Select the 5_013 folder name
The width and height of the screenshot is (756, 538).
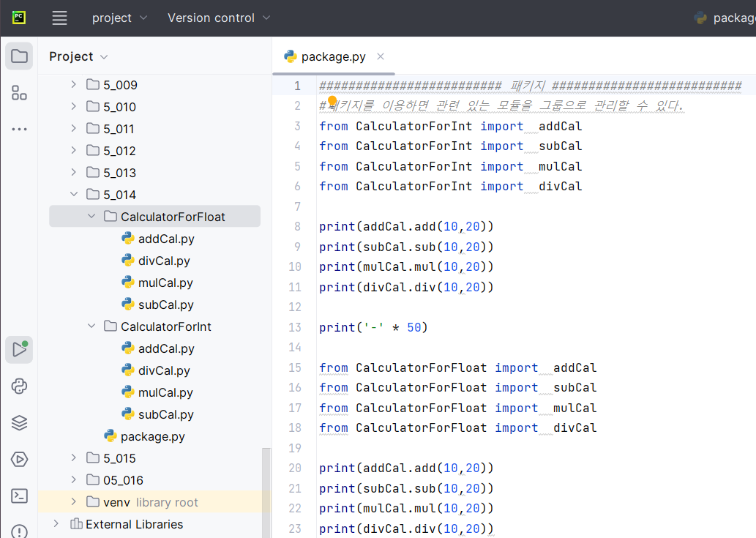[x=119, y=173]
